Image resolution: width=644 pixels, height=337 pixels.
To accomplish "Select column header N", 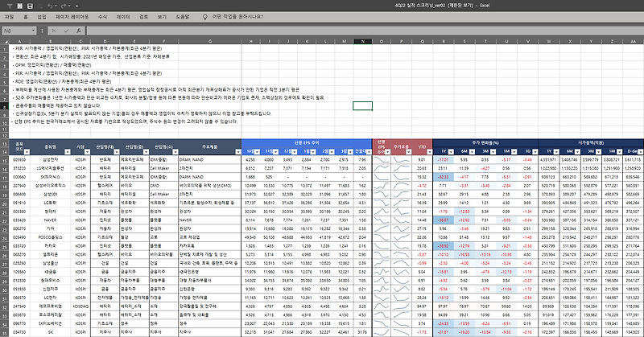I will [363, 42].
